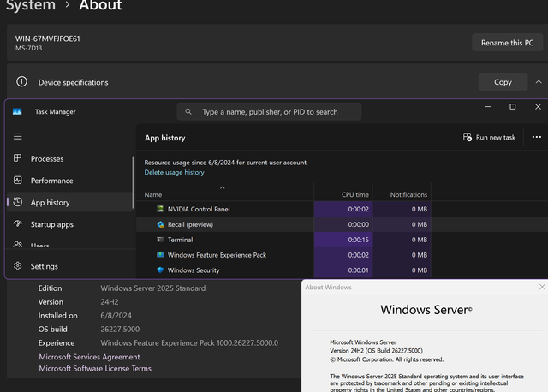Click the Resource usage since 6/8/2024 text
The width and height of the screenshot is (548, 392).
click(226, 163)
